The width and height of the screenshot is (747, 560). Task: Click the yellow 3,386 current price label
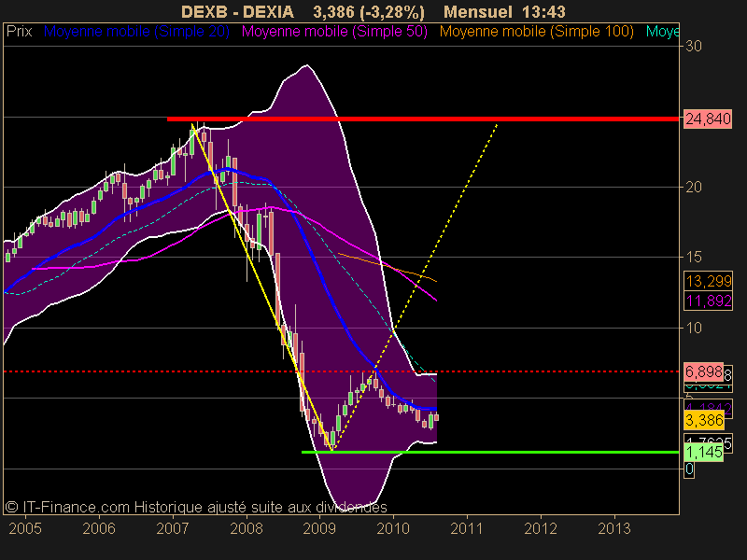tap(704, 420)
